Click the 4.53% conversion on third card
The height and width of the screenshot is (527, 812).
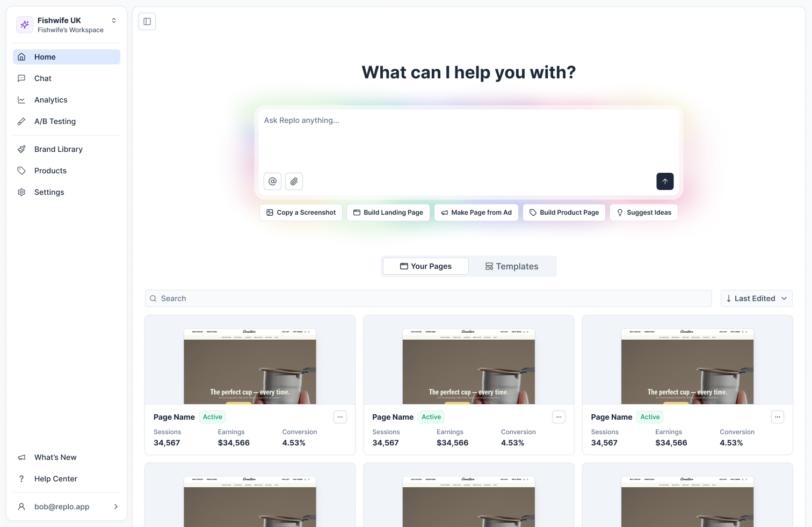(x=731, y=443)
